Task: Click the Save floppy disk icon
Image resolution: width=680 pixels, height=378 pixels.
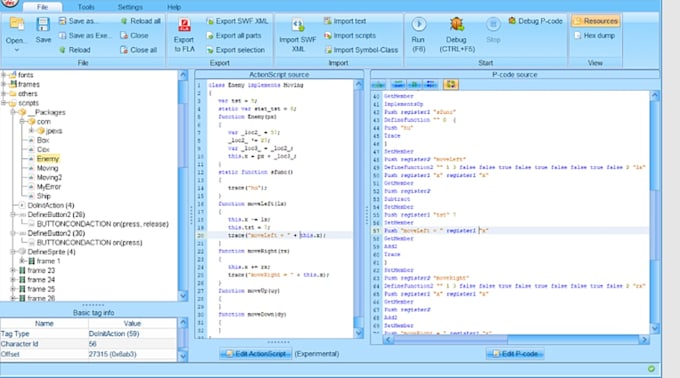Action: pos(43,24)
